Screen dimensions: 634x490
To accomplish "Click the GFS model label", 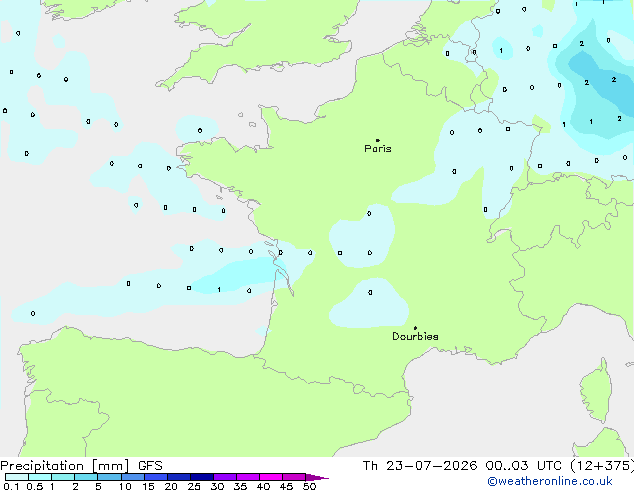I will tap(150, 466).
